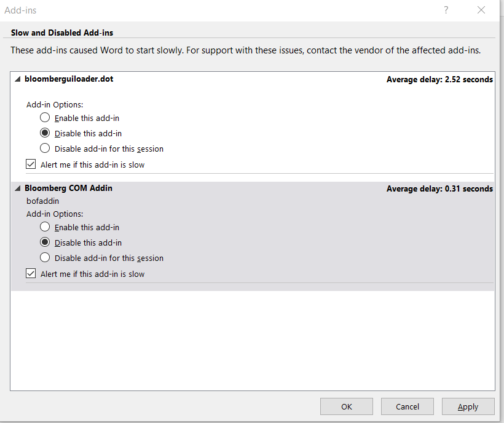Click the Average delay 2.52 seconds text
Screen dimensions: 504x423
(x=439, y=79)
